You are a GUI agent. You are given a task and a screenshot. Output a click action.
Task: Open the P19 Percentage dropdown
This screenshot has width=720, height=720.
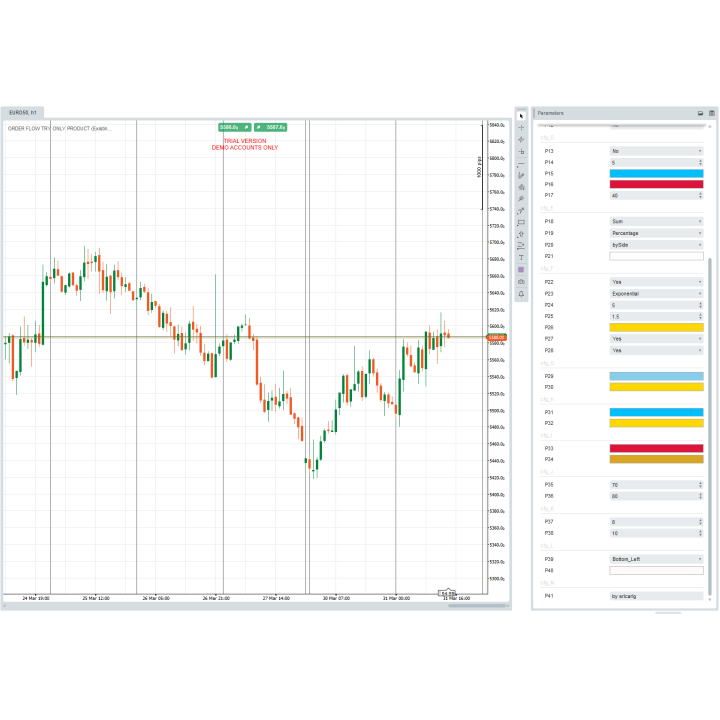[657, 233]
